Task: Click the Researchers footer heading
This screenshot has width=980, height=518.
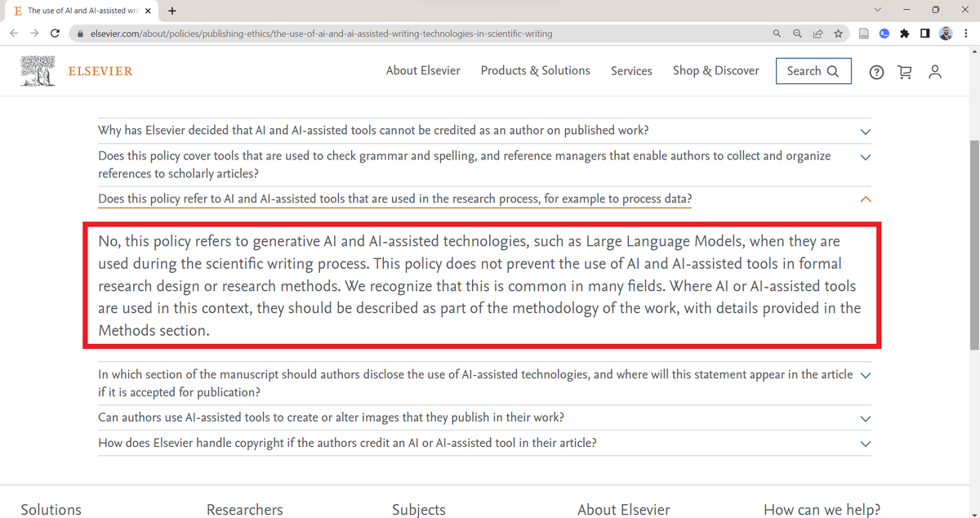Action: [x=245, y=510]
